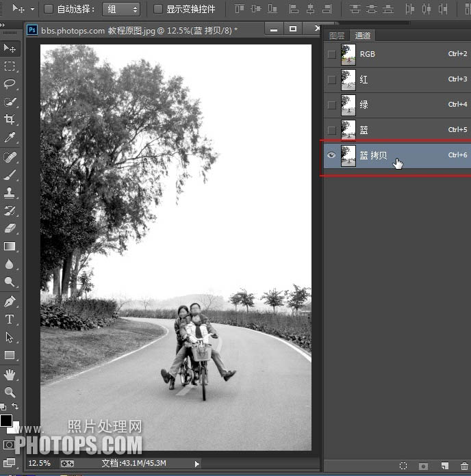The width and height of the screenshot is (471, 476).
Task: Click the delete channel trash icon
Action: [x=464, y=466]
